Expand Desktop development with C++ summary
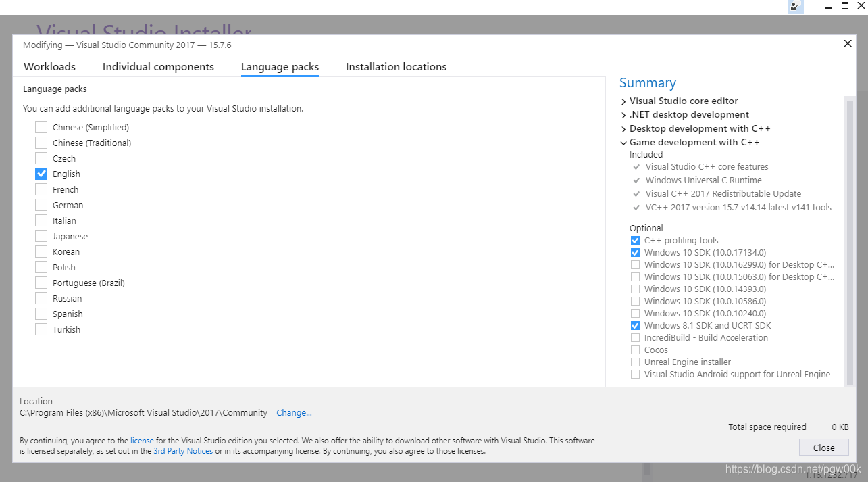 tap(623, 129)
